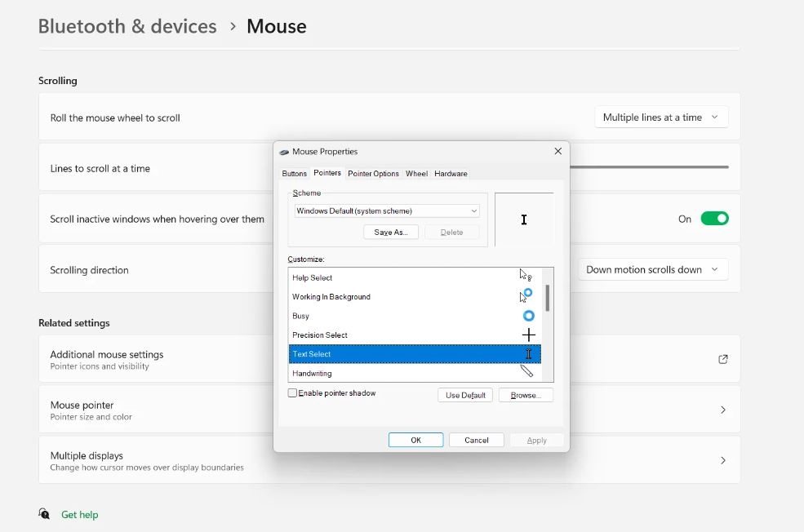Open the roll mouse wheel scrolling dropdown

click(660, 117)
